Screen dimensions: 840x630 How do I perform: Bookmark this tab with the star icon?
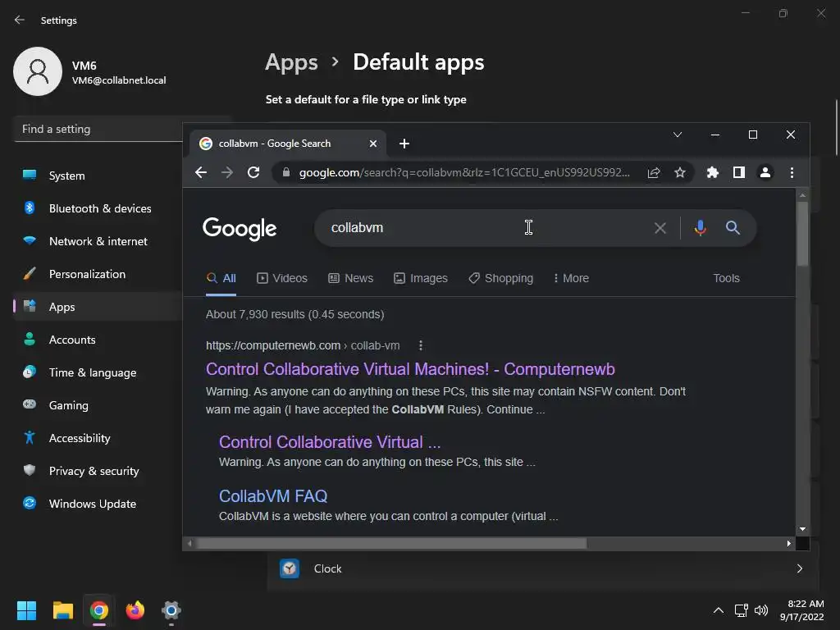click(680, 172)
